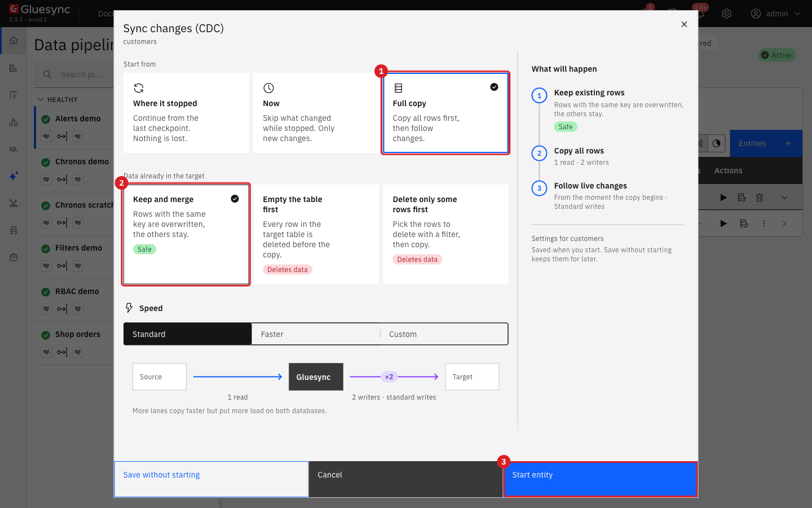Click the pie chart view icon
This screenshot has width=812, height=508.
(716, 143)
